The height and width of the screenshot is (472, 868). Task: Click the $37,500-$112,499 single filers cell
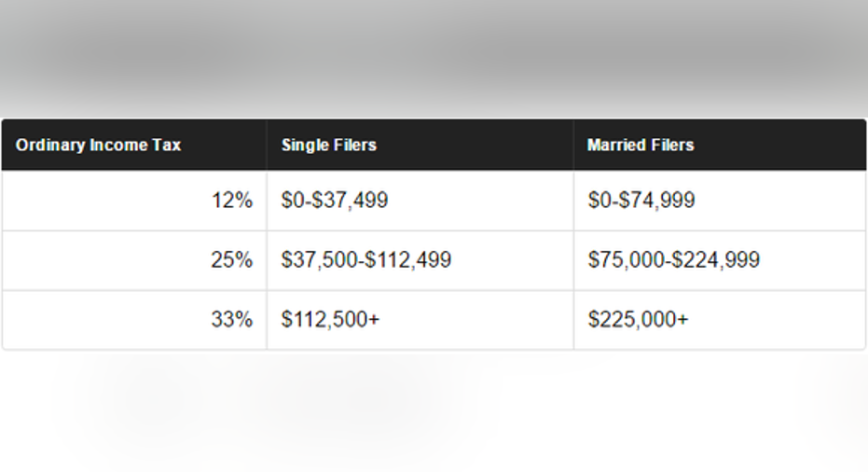click(366, 260)
